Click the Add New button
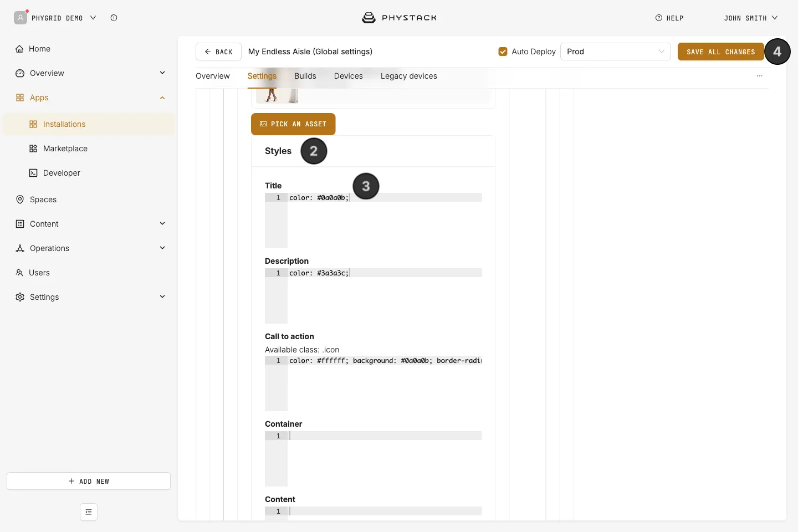This screenshot has height=532, width=798. (89, 481)
